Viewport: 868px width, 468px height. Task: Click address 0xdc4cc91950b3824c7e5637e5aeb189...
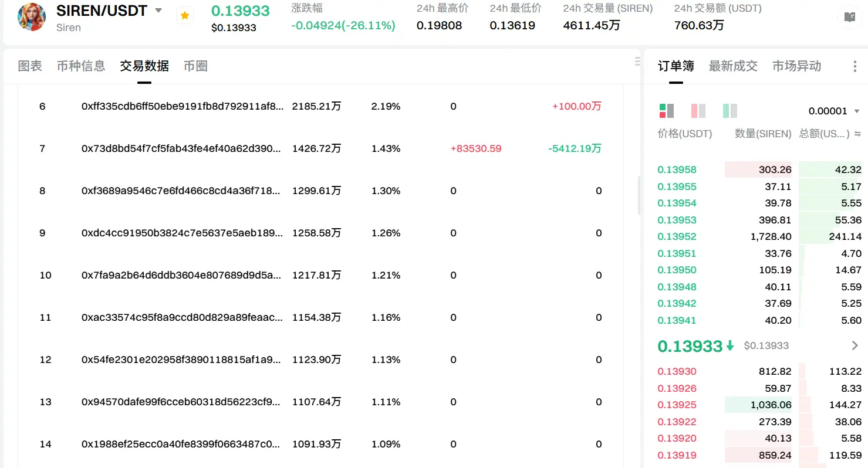click(182, 233)
